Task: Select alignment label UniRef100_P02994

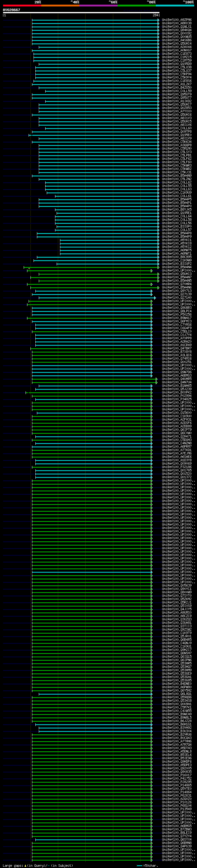Action: pyautogui.click(x=177, y=396)
